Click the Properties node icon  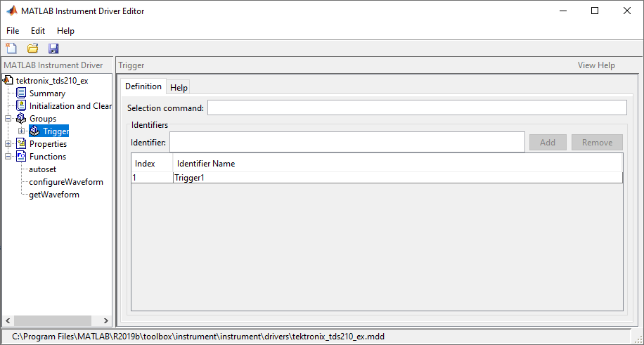[x=21, y=144]
